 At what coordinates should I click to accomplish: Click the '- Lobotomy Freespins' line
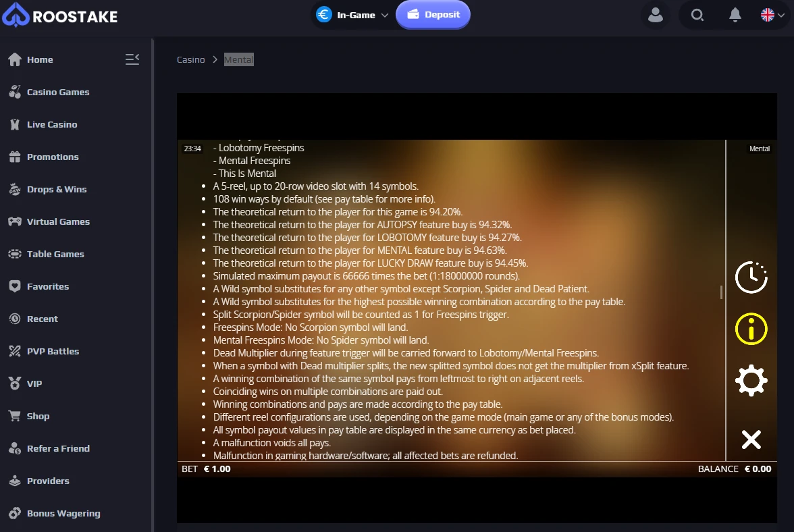tap(259, 148)
